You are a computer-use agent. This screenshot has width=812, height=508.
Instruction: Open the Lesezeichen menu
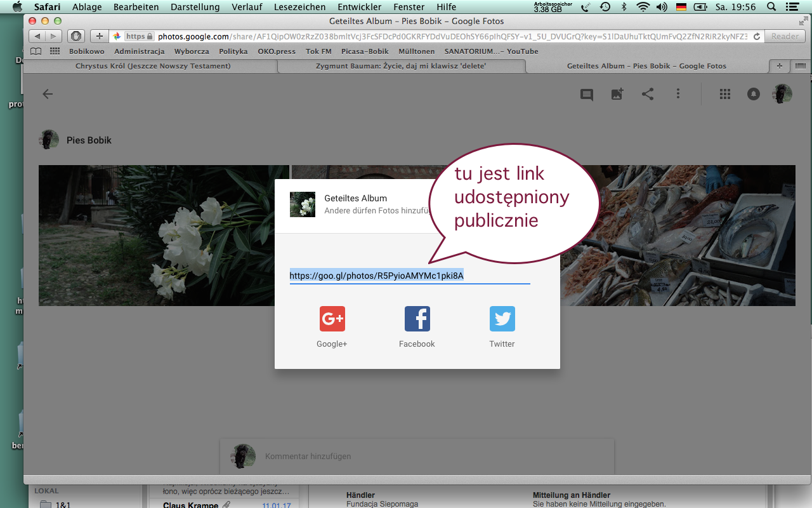pos(299,7)
